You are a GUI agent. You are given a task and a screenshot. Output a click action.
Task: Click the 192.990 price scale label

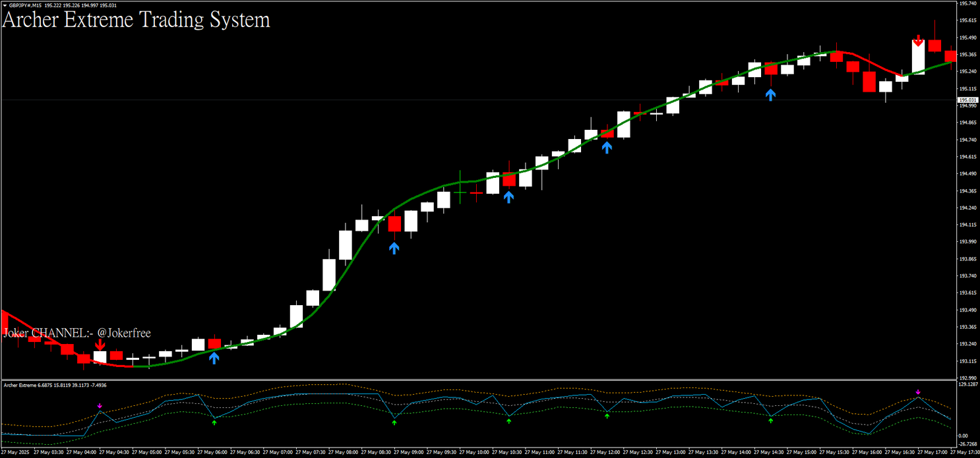967,378
